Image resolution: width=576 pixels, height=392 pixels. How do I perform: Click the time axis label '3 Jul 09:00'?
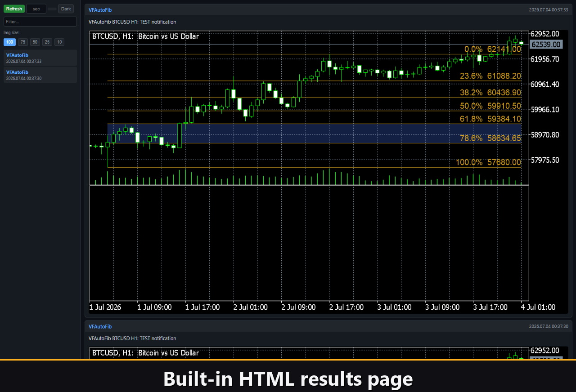coord(442,307)
